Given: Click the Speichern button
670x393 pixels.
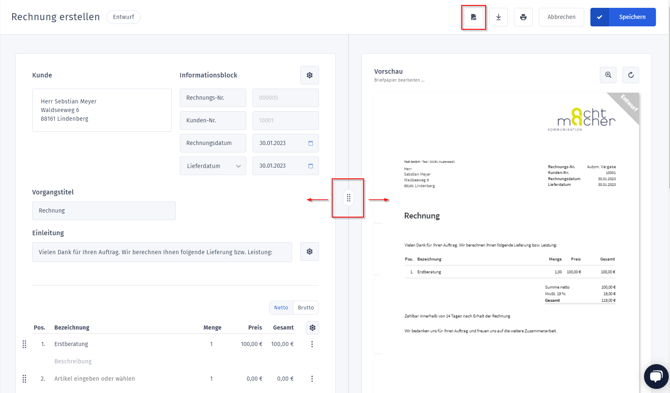Looking at the screenshot, I should [623, 17].
